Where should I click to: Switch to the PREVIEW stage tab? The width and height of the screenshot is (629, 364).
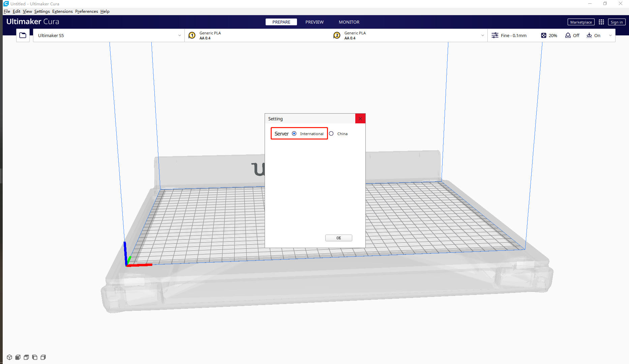click(x=314, y=22)
